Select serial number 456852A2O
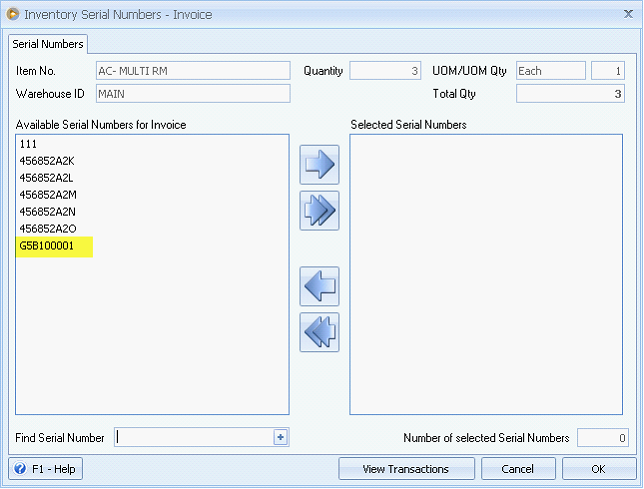The image size is (644, 489). [48, 229]
